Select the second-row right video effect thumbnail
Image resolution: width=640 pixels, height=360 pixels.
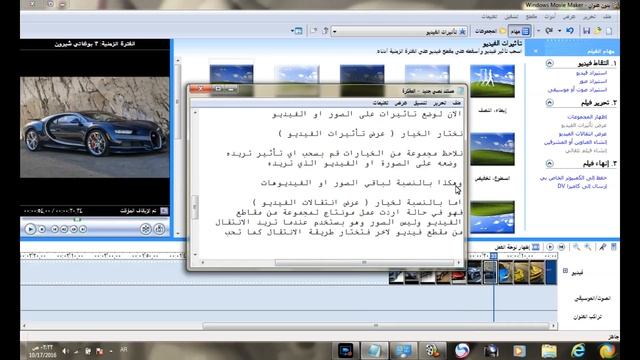[492, 149]
